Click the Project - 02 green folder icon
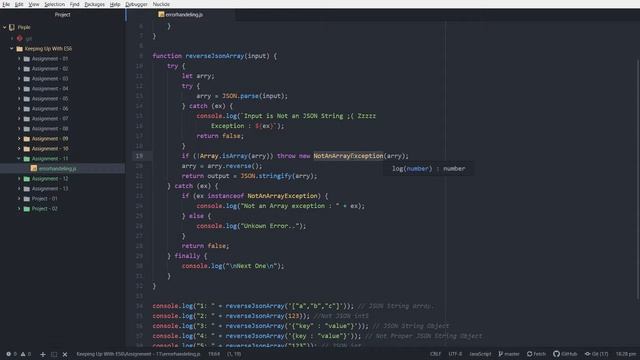Viewport: 640px width, 360px height. click(x=27, y=209)
